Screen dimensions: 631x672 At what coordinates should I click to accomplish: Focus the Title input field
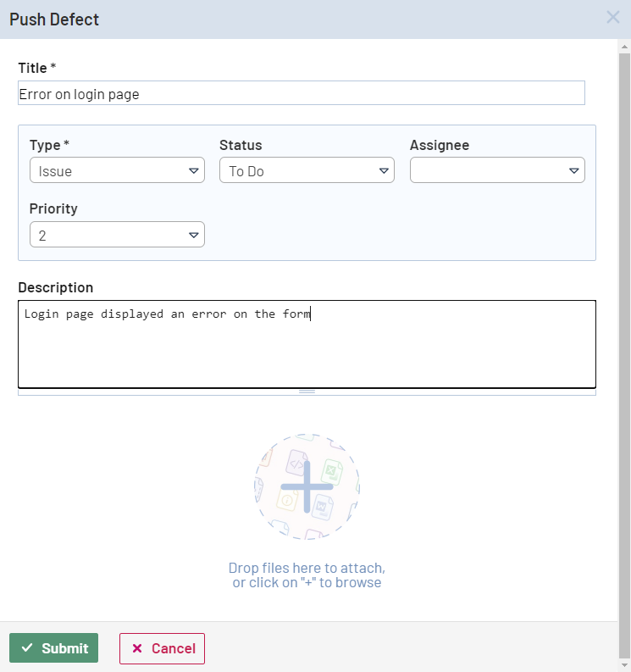click(x=301, y=93)
